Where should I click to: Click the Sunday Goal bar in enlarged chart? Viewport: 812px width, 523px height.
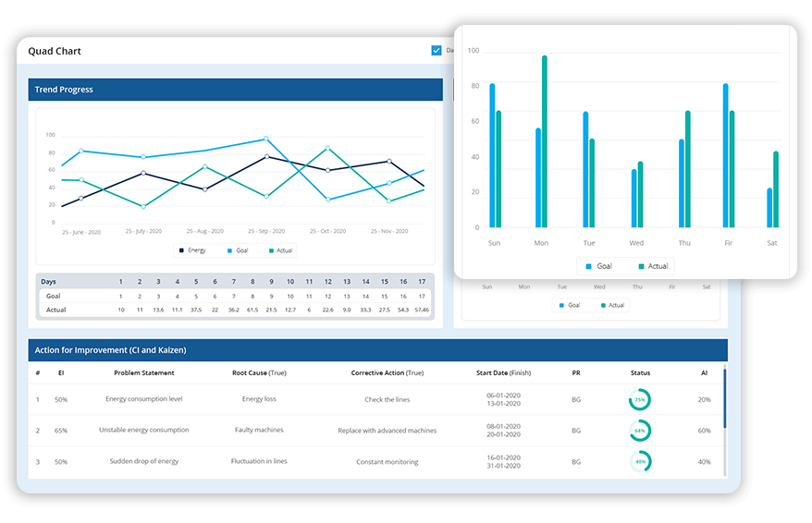(x=492, y=155)
